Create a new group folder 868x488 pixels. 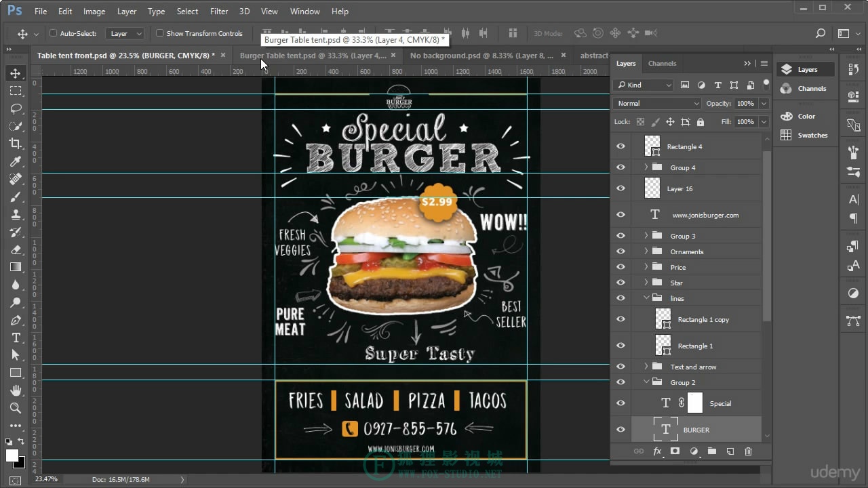point(712,451)
